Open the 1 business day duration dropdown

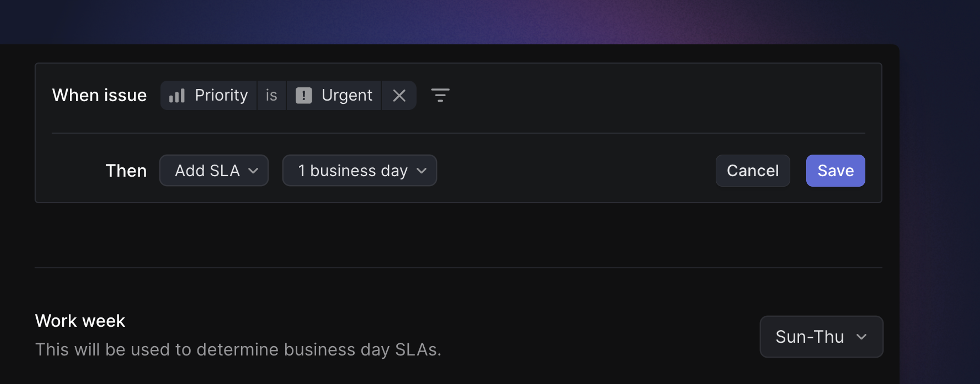pyautogui.click(x=359, y=171)
